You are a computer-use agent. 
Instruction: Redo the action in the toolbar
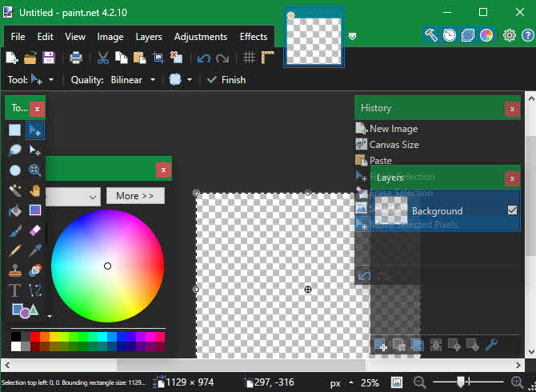tap(222, 58)
